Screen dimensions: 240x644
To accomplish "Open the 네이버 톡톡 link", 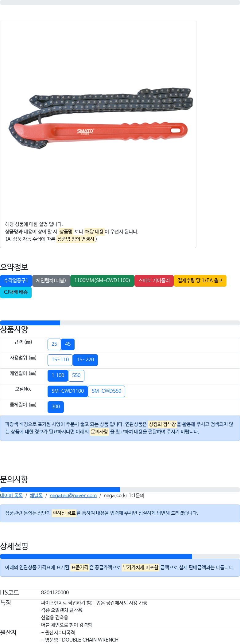I will click(11, 496).
